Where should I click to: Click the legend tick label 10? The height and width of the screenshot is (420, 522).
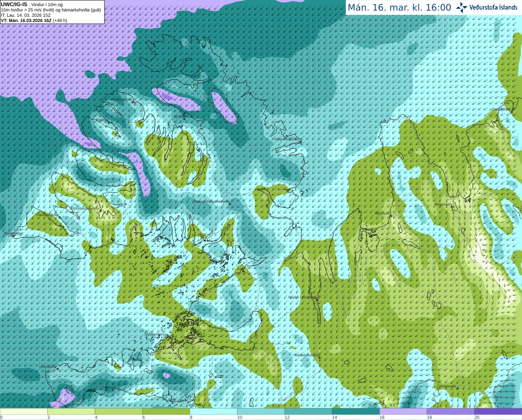(x=239, y=417)
